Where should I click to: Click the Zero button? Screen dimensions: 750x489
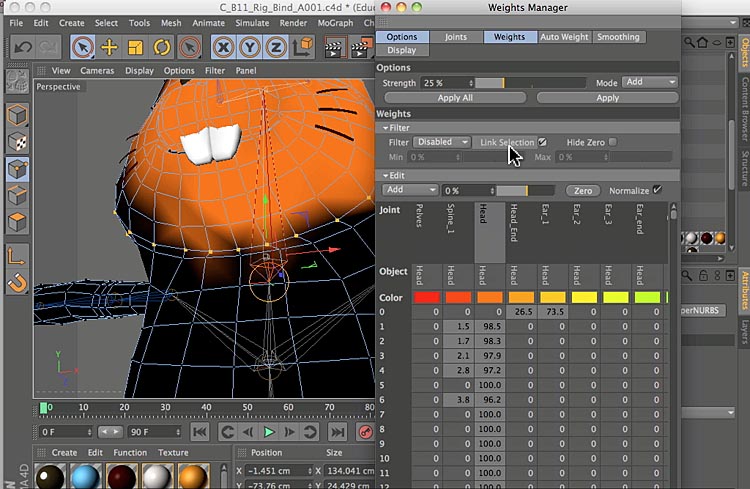click(583, 190)
